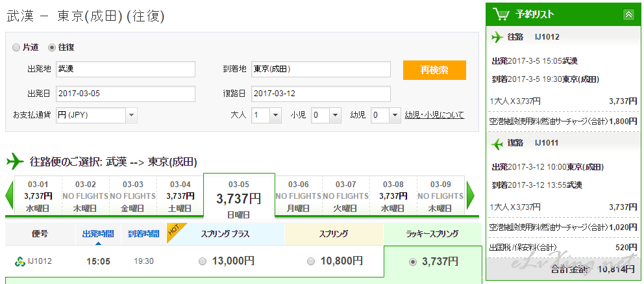Choose the 10,800円 スプリング fare
This screenshot has height=284, width=644.
[311, 261]
